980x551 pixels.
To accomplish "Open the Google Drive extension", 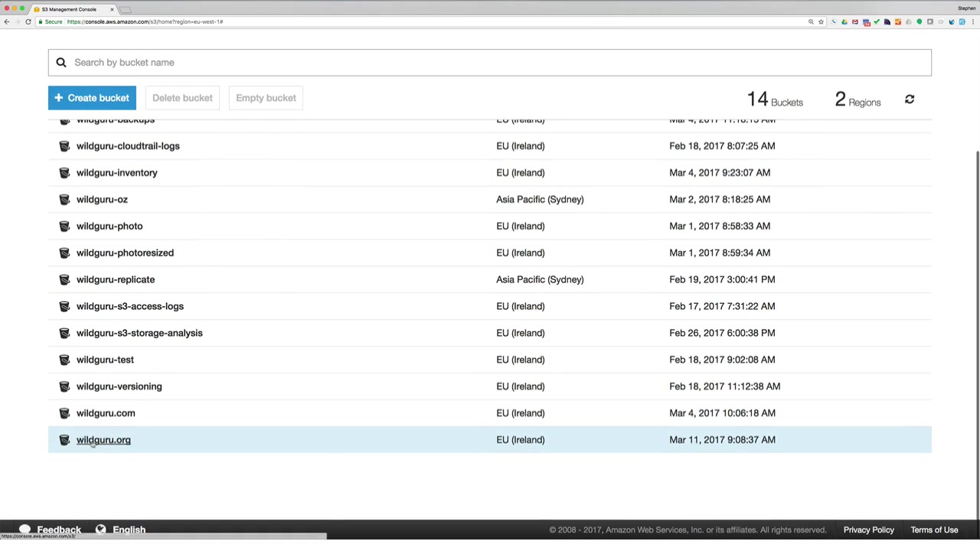I will [844, 21].
